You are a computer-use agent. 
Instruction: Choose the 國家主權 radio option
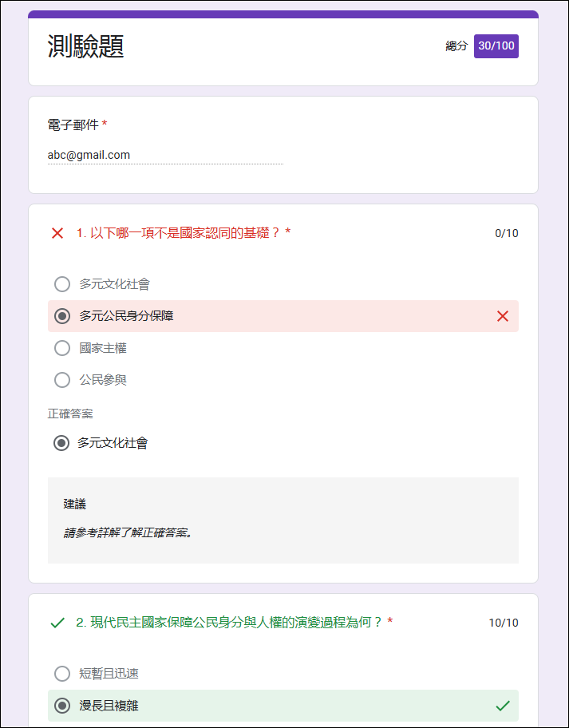coord(62,348)
